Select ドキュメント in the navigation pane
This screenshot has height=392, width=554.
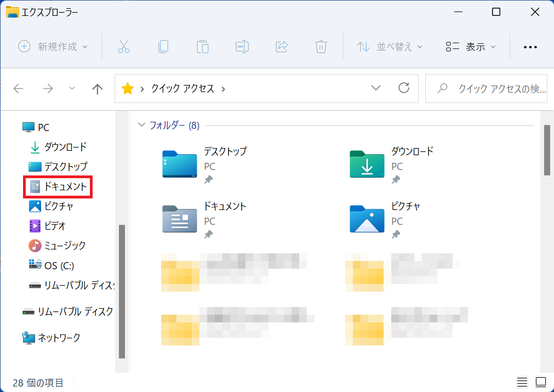58,186
